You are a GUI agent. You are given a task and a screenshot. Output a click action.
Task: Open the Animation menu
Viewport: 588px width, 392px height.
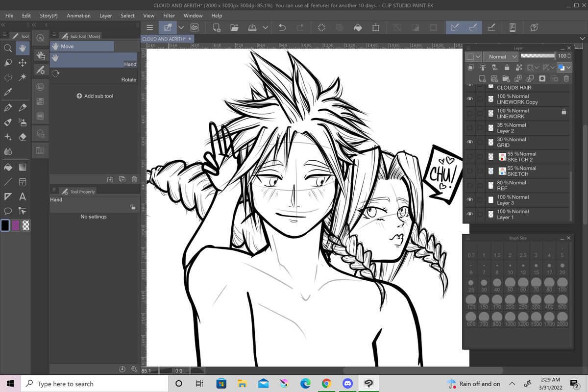pos(78,16)
